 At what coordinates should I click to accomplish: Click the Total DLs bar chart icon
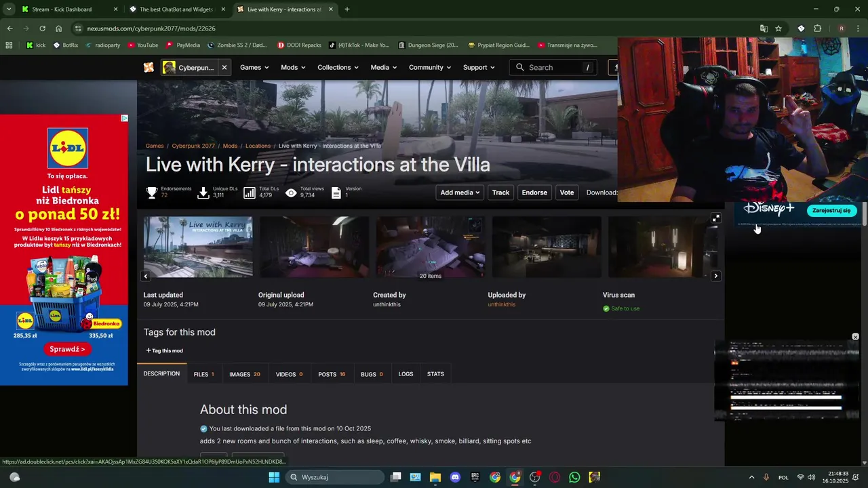click(250, 193)
